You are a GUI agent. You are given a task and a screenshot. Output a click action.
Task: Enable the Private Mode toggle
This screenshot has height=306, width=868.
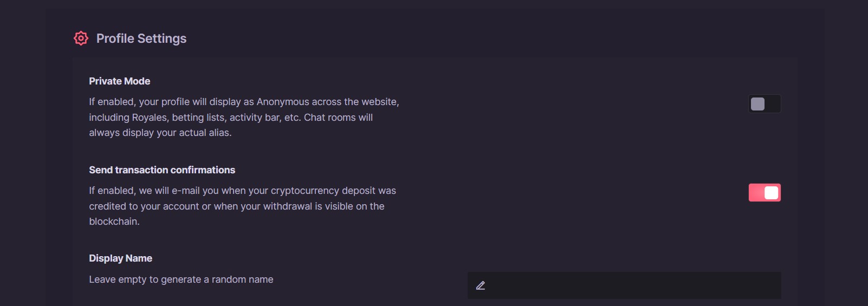click(x=765, y=104)
